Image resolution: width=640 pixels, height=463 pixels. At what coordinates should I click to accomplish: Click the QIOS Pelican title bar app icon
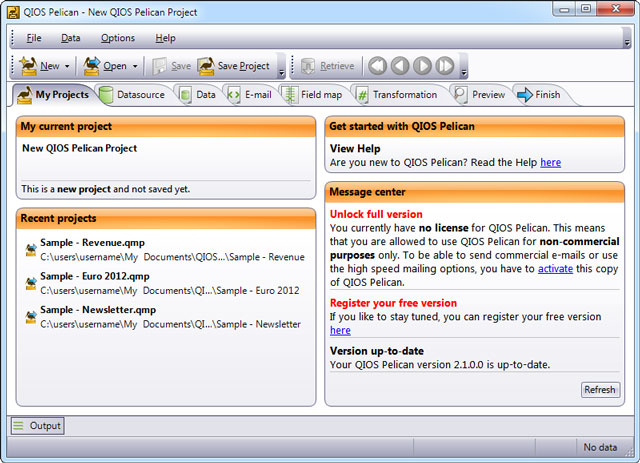[13, 13]
